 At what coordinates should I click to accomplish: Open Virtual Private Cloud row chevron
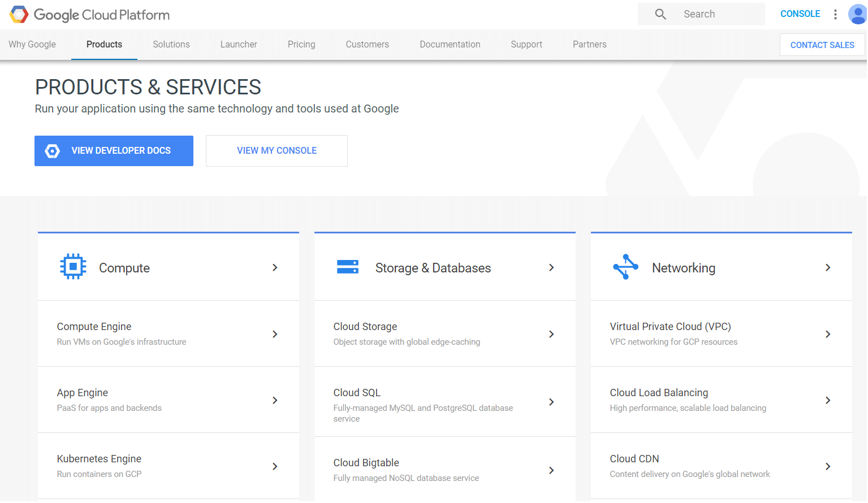(828, 334)
